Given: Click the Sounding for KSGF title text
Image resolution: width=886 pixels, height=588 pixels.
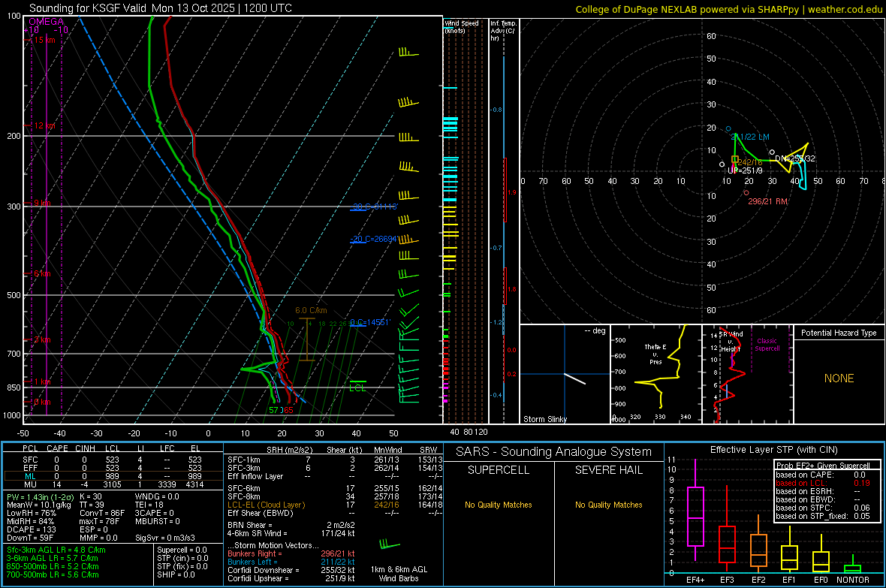Looking at the screenshot, I should 161,8.
